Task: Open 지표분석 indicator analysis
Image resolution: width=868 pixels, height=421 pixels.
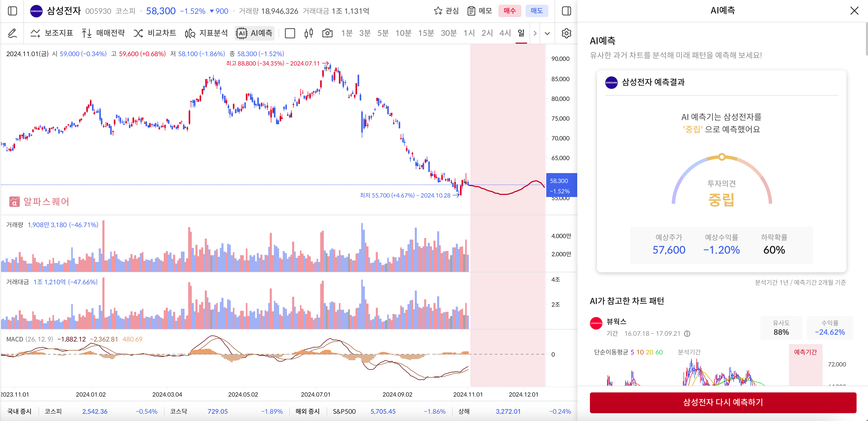Action: point(206,33)
